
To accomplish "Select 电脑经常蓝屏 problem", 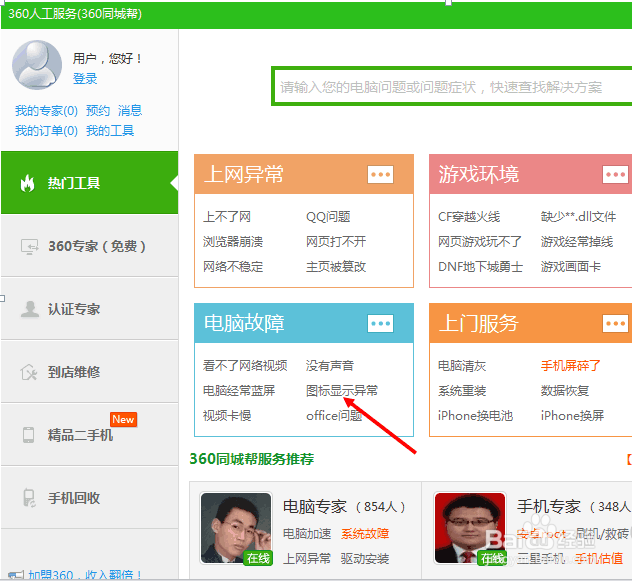I will [239, 391].
